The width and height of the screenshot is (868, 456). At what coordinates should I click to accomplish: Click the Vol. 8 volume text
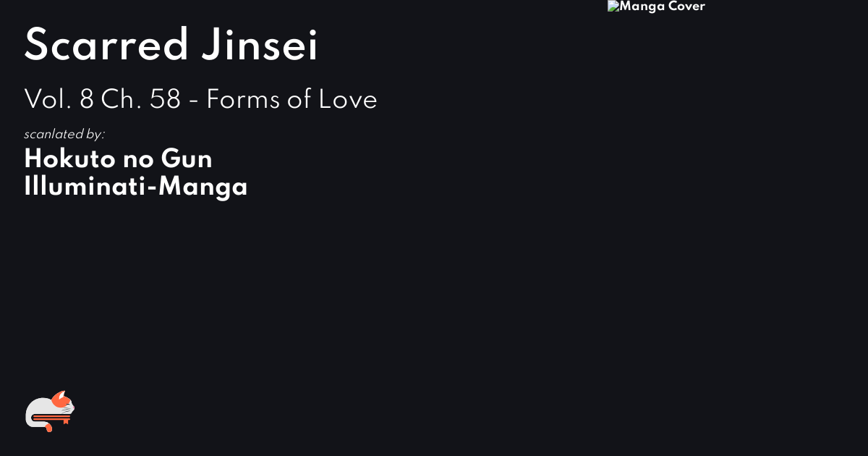click(59, 99)
